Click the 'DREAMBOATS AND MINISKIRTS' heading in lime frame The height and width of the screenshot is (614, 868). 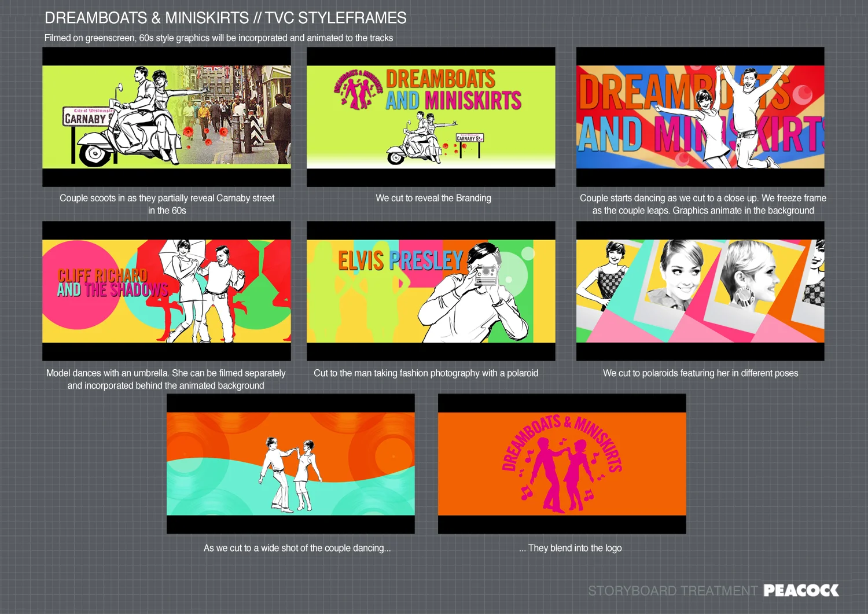point(454,90)
